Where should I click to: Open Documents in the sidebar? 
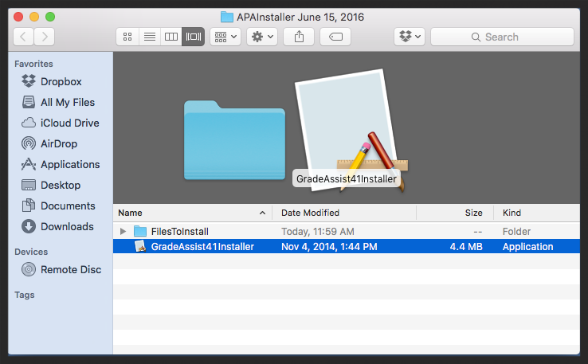click(x=58, y=205)
